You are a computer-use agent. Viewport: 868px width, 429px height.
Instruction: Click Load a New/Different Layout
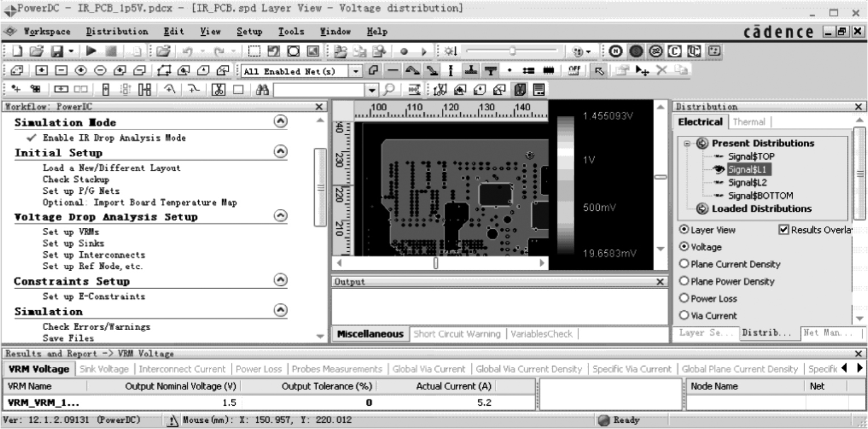111,168
